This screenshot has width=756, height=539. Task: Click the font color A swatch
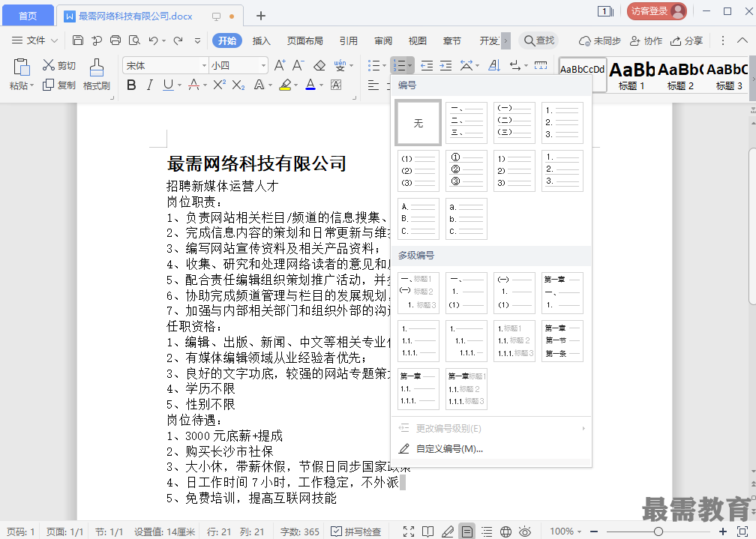(x=310, y=85)
